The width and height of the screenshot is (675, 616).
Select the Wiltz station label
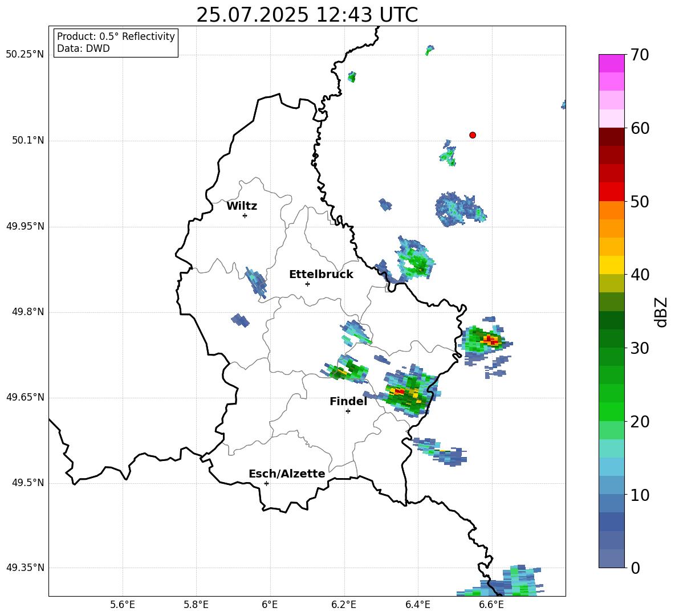point(242,206)
